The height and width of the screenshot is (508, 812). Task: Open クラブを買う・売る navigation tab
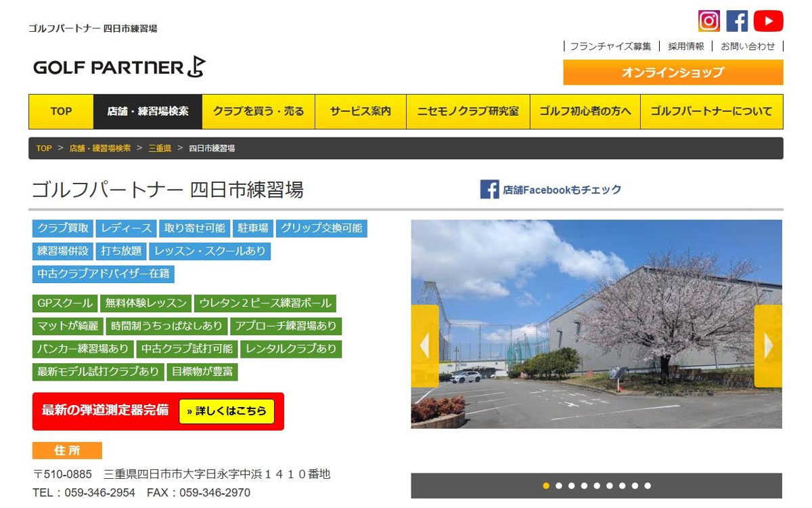click(258, 112)
